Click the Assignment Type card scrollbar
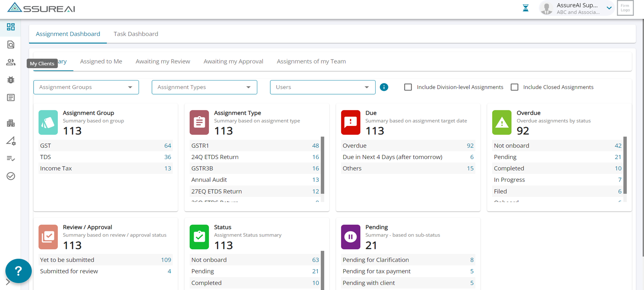644x290 pixels. (x=323, y=165)
